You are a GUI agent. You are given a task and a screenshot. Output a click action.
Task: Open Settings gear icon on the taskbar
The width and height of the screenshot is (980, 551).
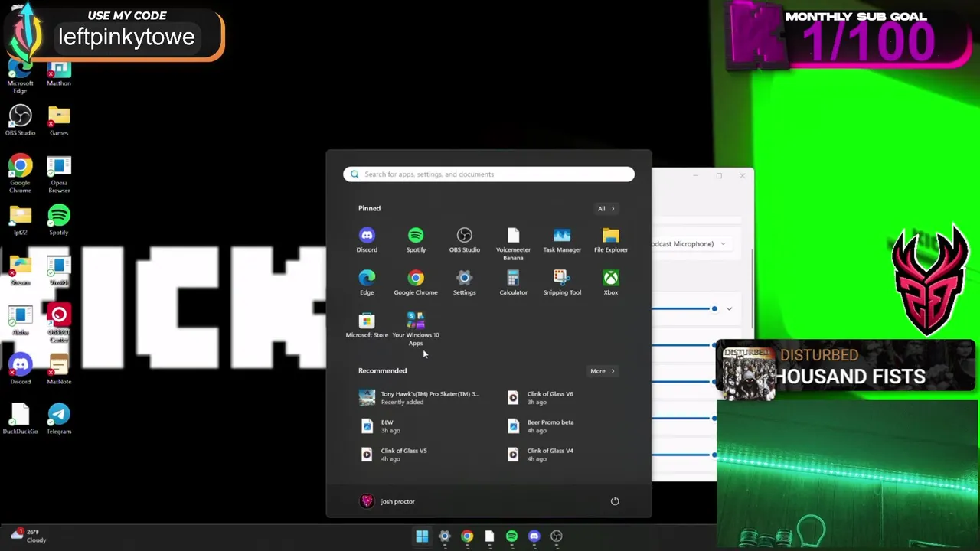[x=444, y=536]
